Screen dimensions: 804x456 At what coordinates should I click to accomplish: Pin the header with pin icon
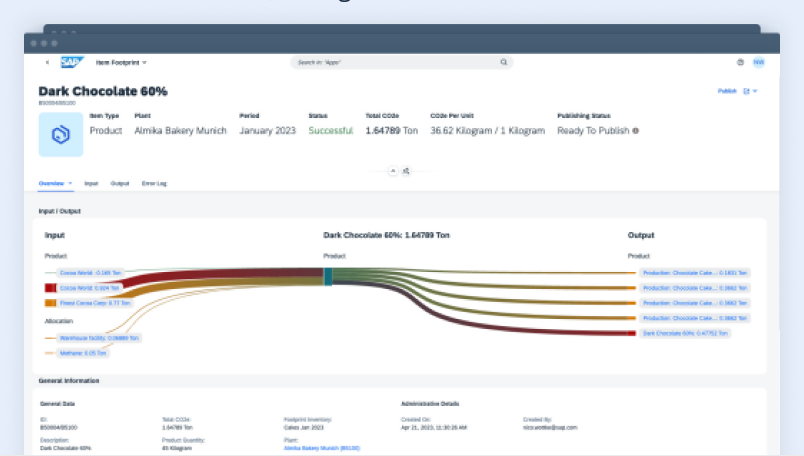406,171
